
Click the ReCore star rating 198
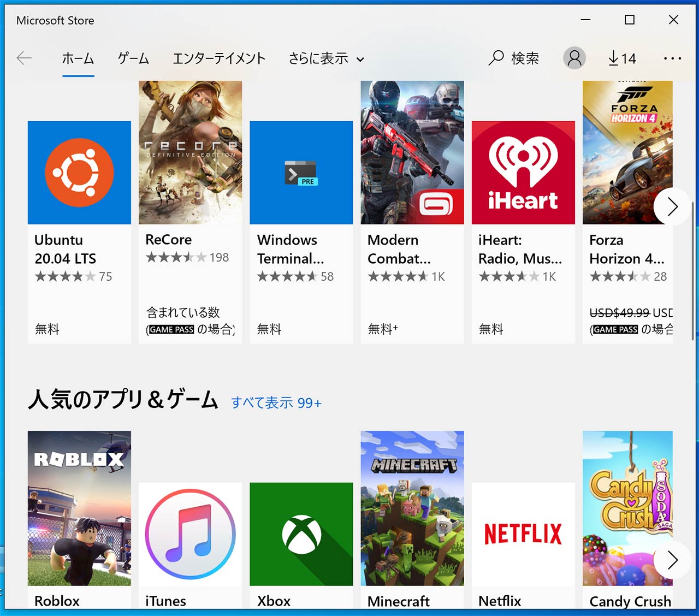coord(187,257)
